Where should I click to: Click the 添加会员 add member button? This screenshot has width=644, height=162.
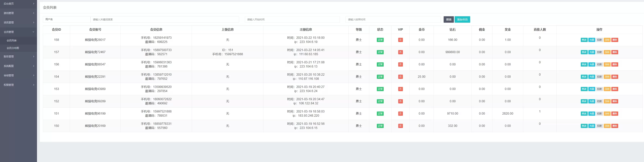tap(462, 19)
